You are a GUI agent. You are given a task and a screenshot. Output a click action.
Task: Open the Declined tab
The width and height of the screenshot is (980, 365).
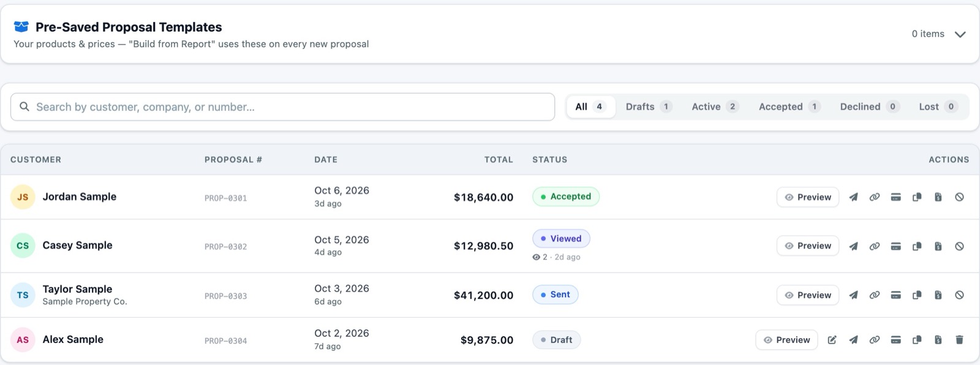point(870,107)
